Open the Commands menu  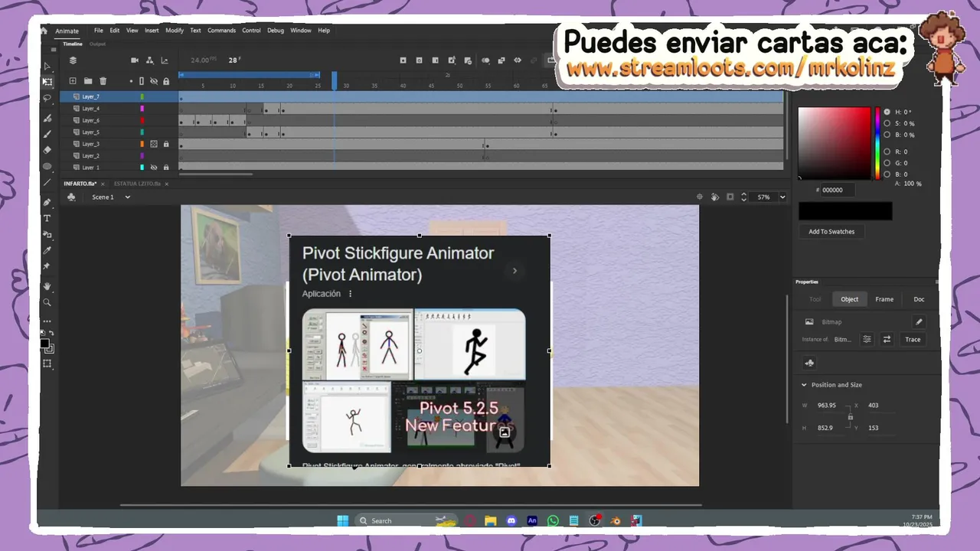tap(221, 31)
